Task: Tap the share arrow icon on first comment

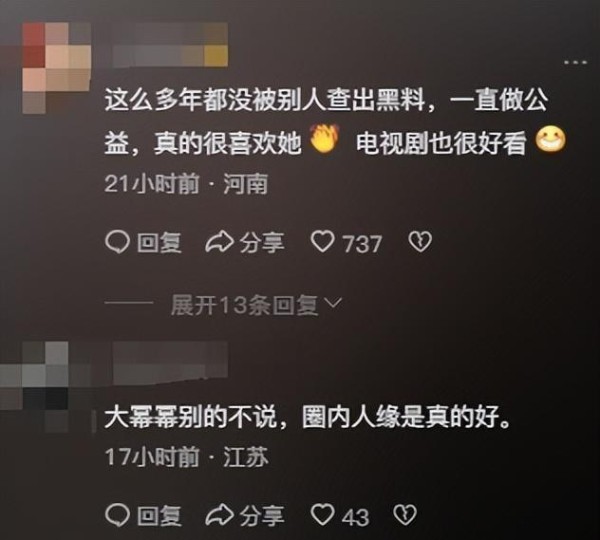Action: (x=219, y=243)
